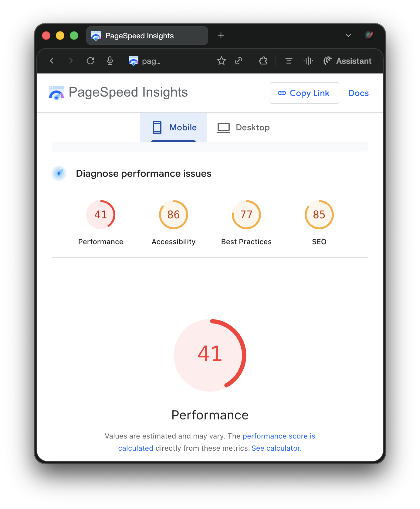Click the audio waveform icon in toolbar

pos(308,61)
